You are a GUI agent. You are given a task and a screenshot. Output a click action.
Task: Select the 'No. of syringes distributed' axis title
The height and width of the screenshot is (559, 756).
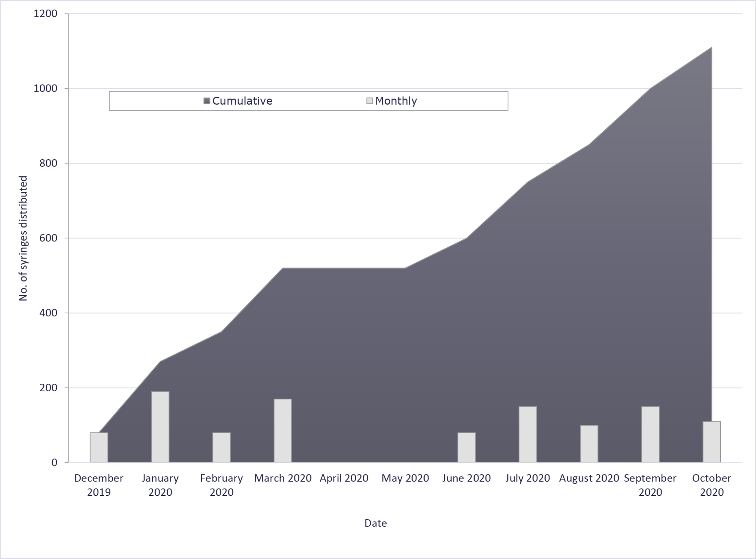(23, 238)
